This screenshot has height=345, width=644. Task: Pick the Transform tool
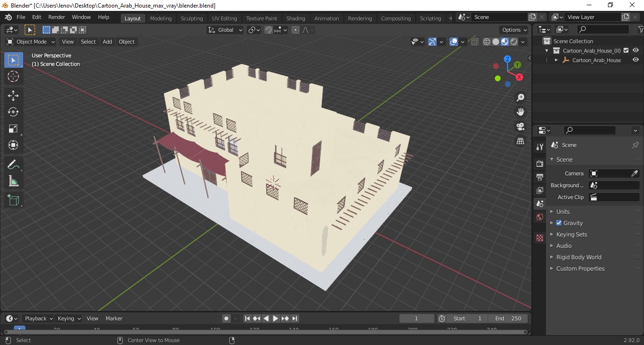coord(13,145)
